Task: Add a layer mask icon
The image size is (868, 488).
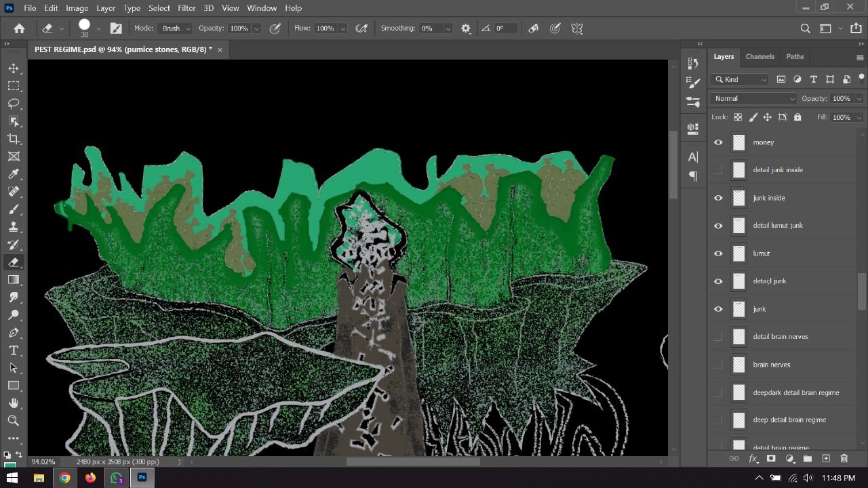Action: 771,459
